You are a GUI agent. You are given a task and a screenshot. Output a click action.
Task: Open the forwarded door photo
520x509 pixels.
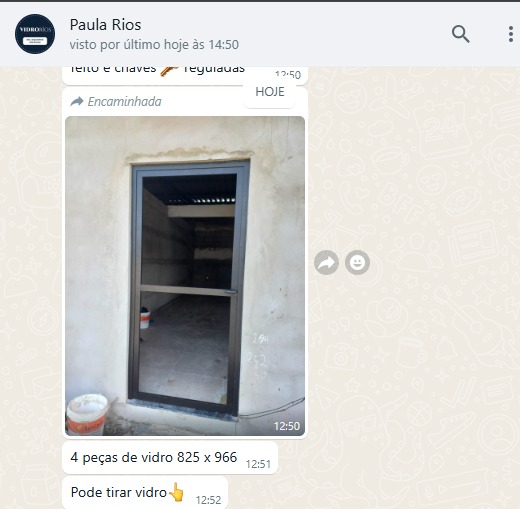coord(185,276)
